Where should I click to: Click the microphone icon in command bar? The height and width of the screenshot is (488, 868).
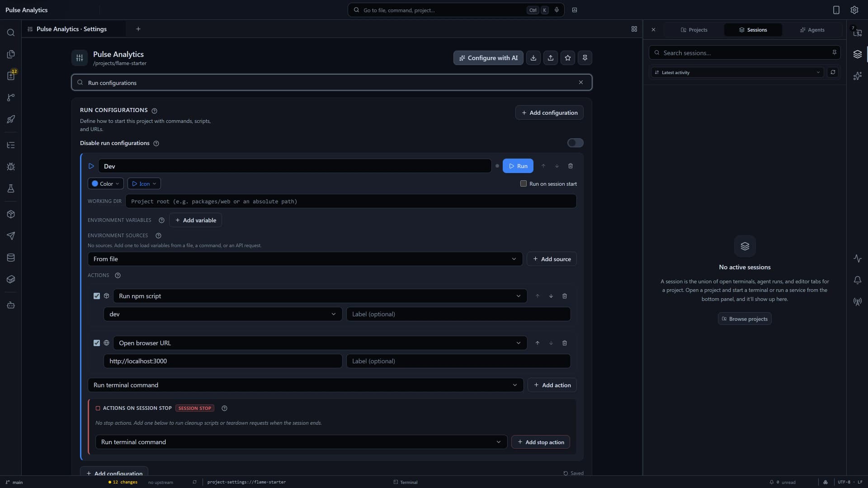557,10
